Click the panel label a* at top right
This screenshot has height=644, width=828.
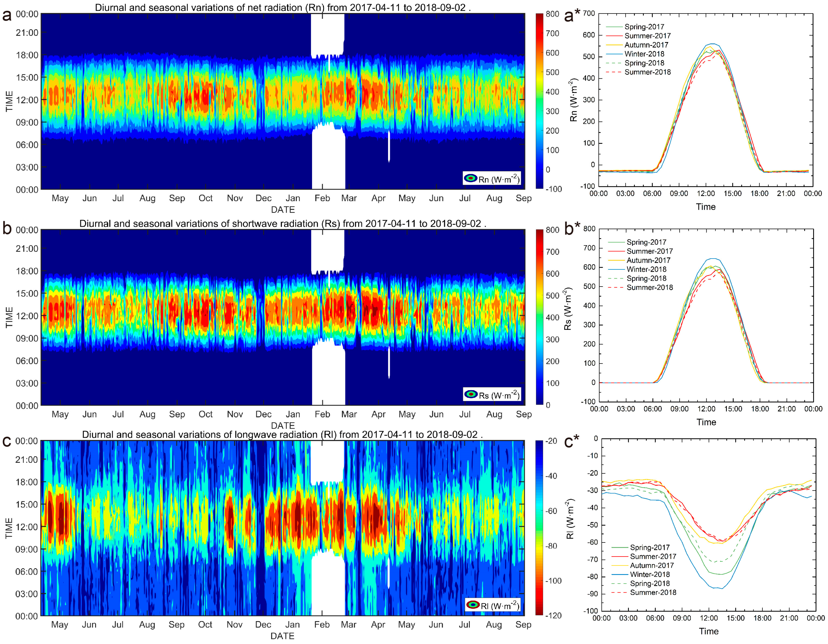572,16
